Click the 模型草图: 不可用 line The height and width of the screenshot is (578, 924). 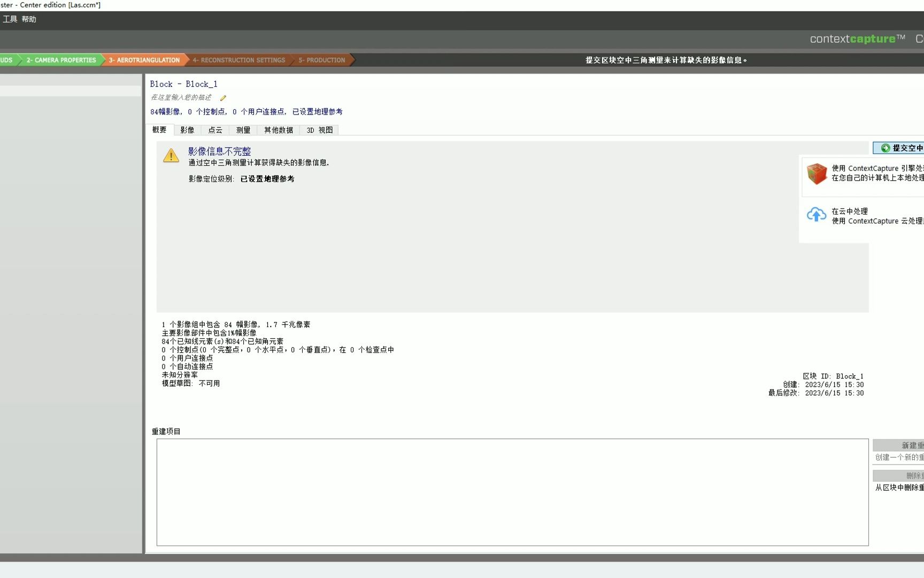191,383
